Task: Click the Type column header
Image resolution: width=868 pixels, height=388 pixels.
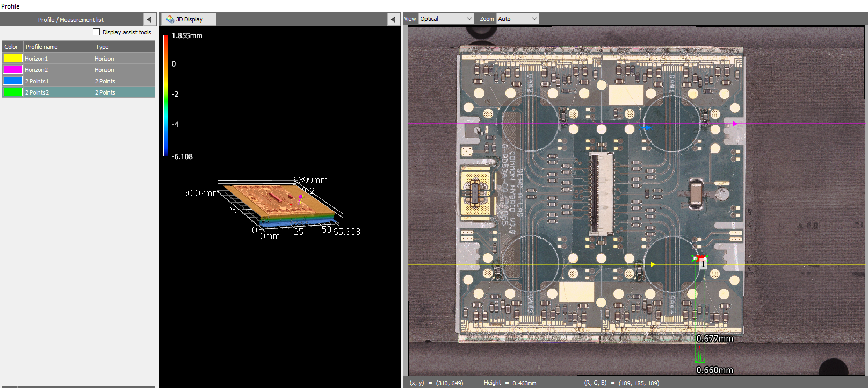Action: pyautogui.click(x=124, y=47)
